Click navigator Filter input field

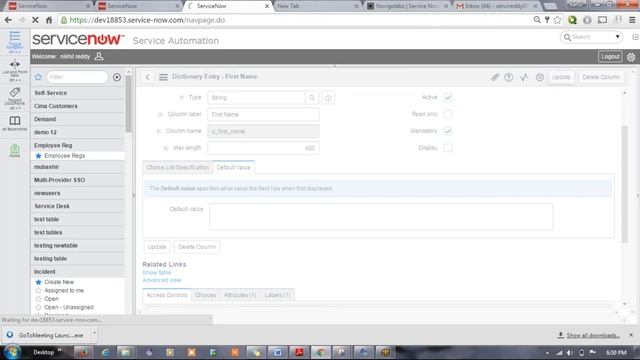pos(77,77)
